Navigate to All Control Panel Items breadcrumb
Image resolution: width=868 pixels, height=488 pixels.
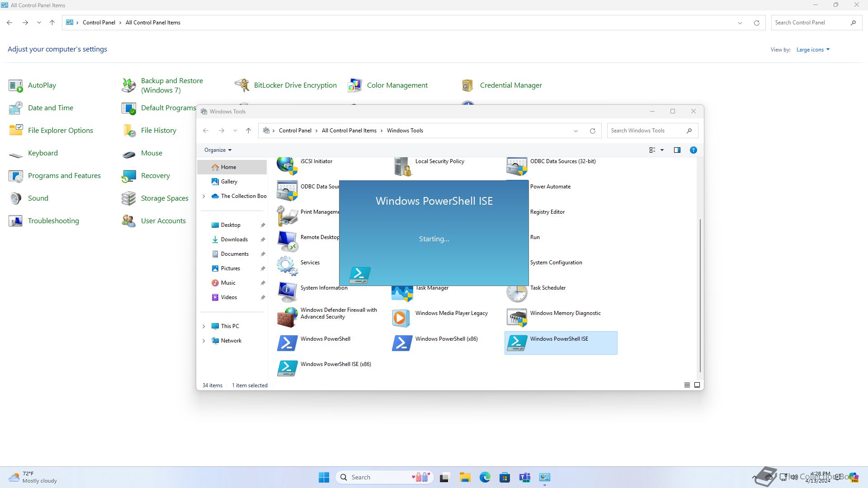[349, 130]
